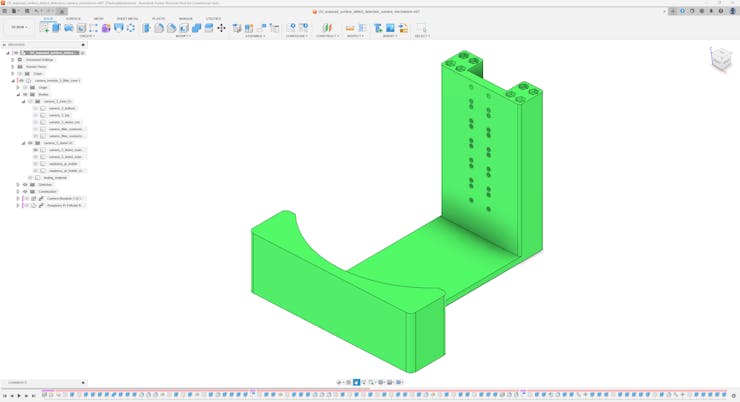The image size is (740, 402).
Task: Hide the Construction folder using eye icon
Action: tap(25, 192)
